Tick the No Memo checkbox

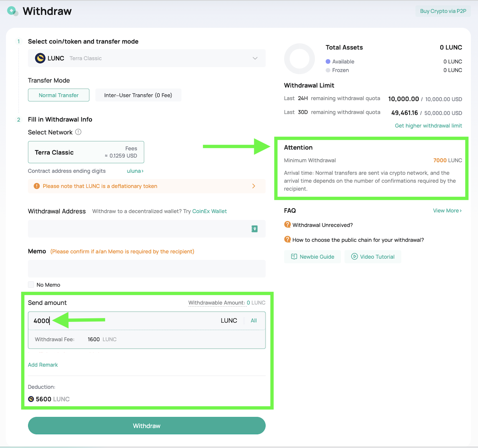tap(31, 285)
